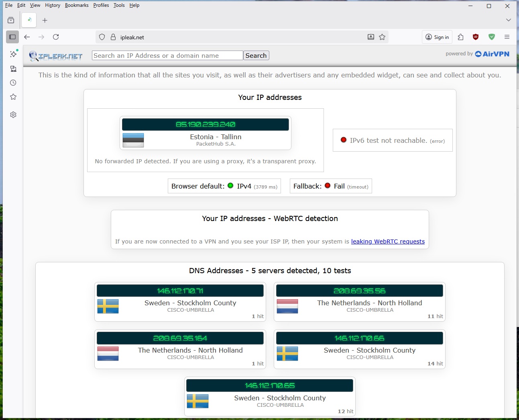
Task: Reload the ipleak.net page
Action: click(56, 37)
